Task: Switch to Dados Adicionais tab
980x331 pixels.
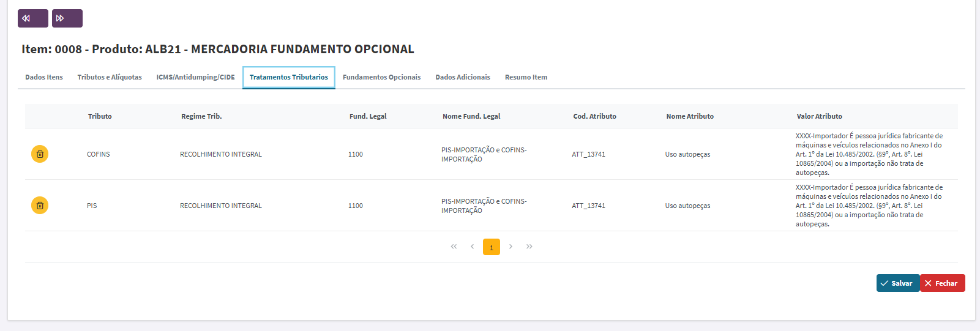Action: 463,77
